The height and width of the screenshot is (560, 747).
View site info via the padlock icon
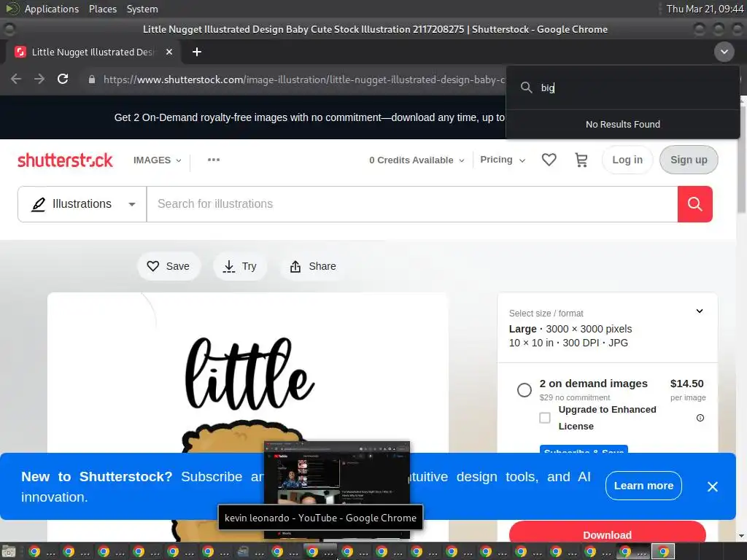tap(92, 79)
